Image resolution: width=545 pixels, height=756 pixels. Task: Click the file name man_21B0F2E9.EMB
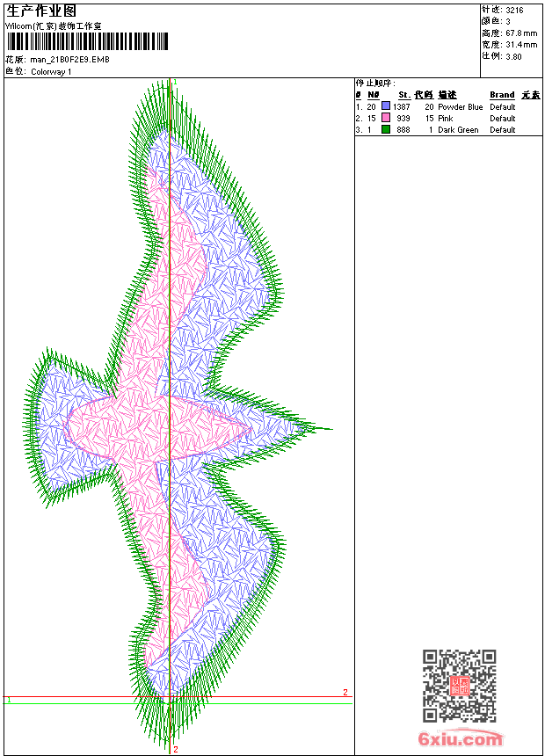[70, 60]
